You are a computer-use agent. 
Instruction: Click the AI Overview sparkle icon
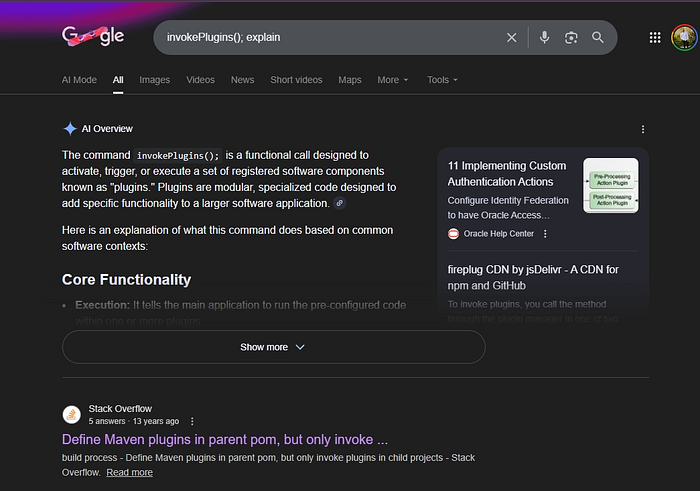tap(70, 129)
